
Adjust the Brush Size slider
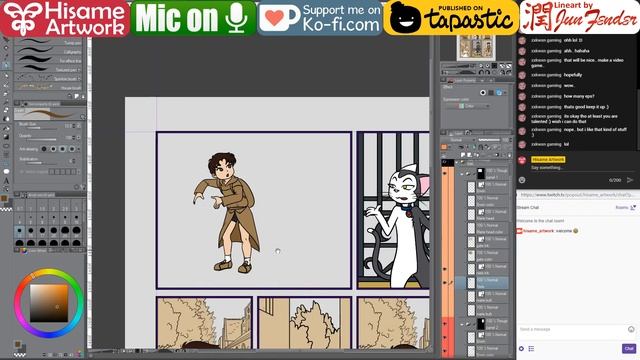coord(41,128)
